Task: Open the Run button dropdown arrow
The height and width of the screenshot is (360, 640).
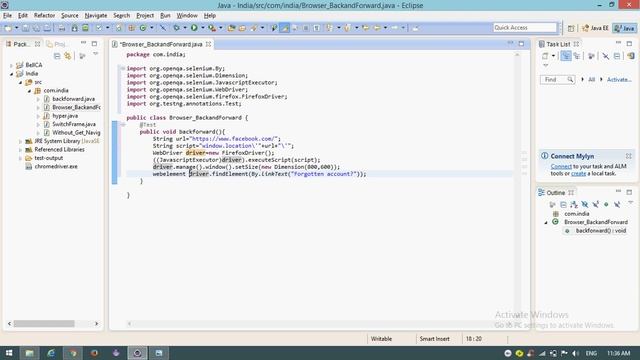Action: coord(203,28)
